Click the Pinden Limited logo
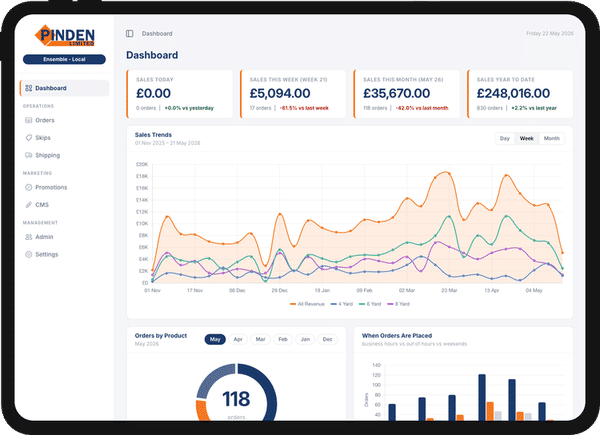The image size is (600, 435). pyautogui.click(x=65, y=36)
